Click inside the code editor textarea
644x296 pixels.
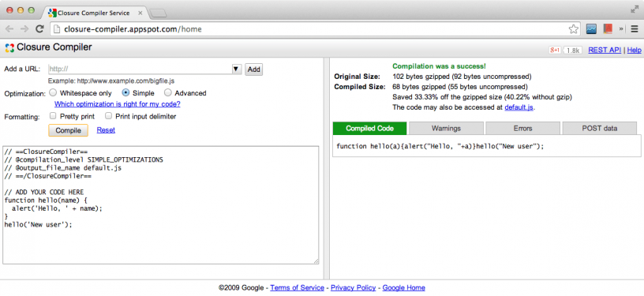(x=160, y=205)
